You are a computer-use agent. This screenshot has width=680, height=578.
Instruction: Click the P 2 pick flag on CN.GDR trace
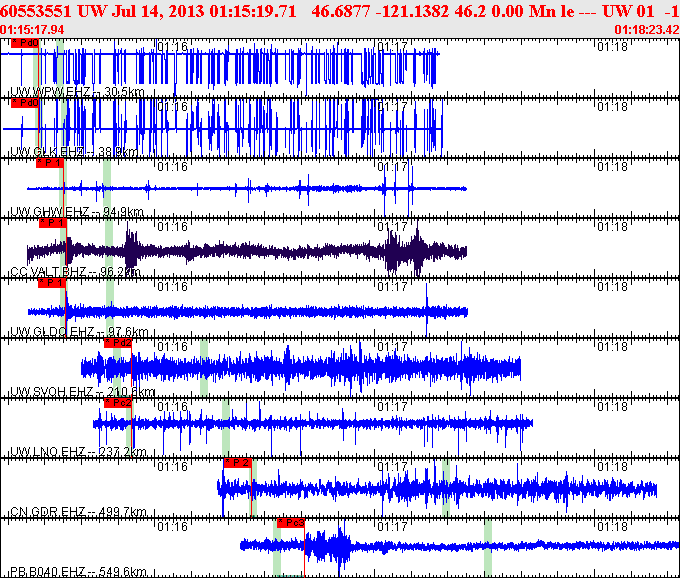pos(237,462)
